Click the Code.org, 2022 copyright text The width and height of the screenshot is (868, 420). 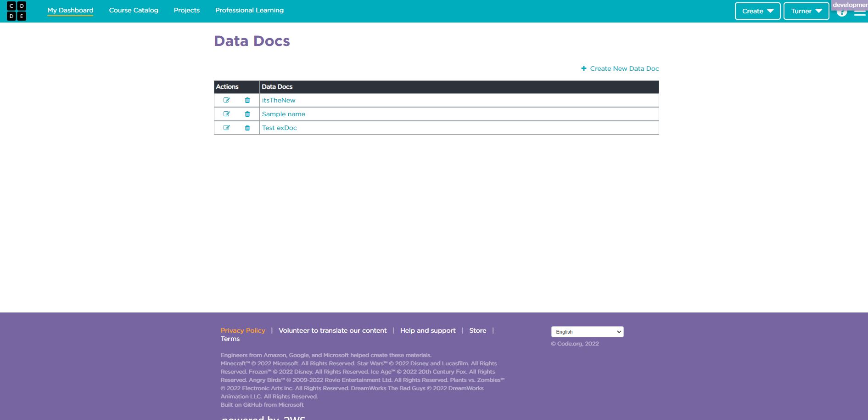pyautogui.click(x=575, y=344)
